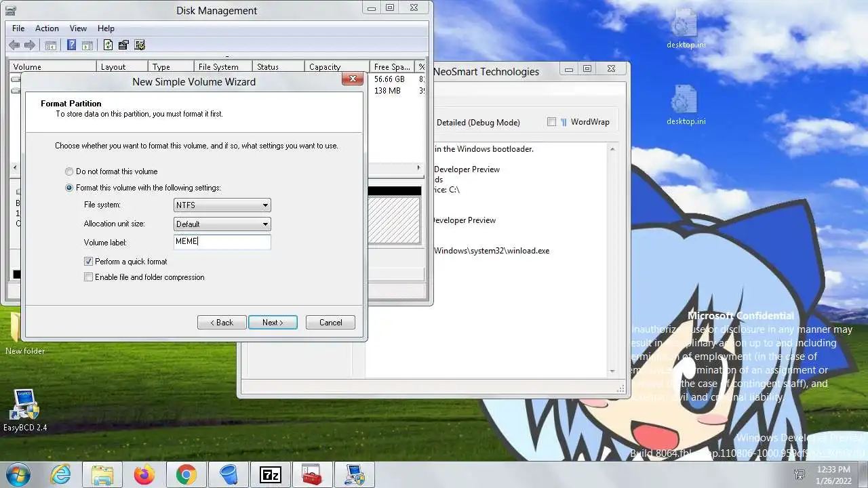Image resolution: width=868 pixels, height=488 pixels.
Task: Select Format this volume with following settings
Action: click(x=143, y=188)
